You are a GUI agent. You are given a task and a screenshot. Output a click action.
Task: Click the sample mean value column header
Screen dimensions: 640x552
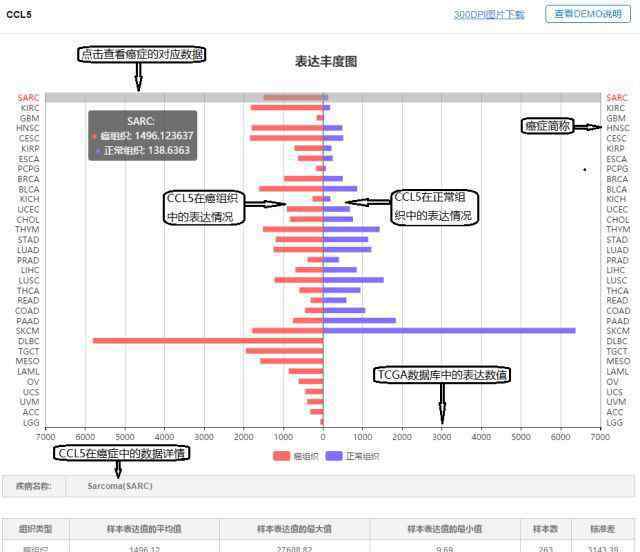[x=144, y=529]
